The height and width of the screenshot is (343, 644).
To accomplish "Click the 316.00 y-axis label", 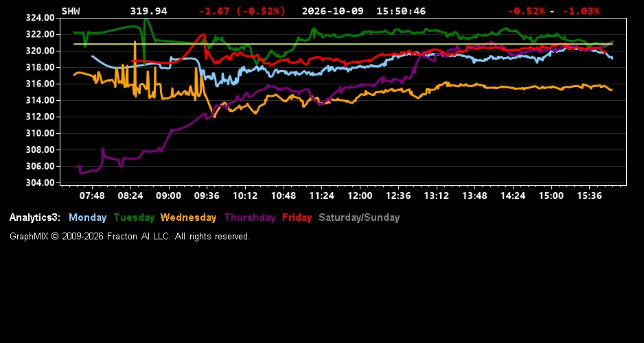I will pyautogui.click(x=40, y=84).
